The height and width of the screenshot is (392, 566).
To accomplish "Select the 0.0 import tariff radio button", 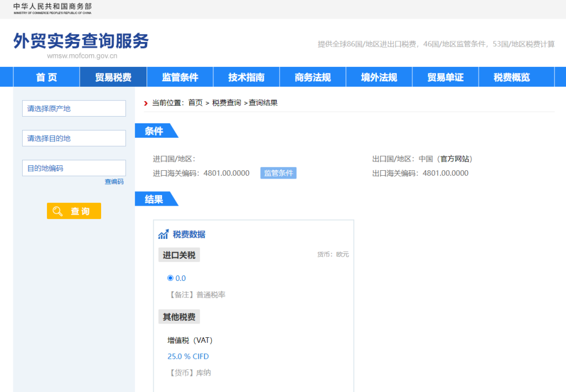I will [x=170, y=278].
